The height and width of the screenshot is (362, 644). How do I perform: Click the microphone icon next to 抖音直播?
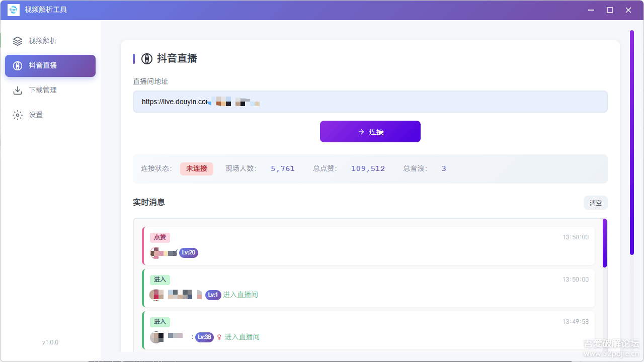tap(18, 65)
